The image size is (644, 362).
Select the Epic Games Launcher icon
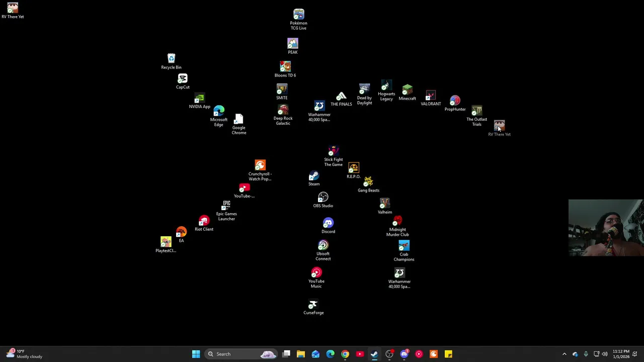[x=226, y=210]
